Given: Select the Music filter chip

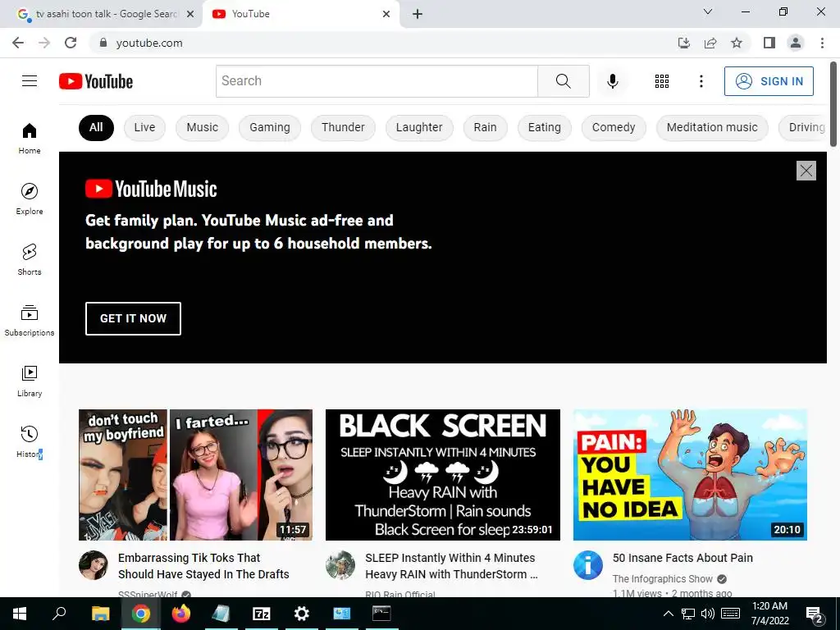Looking at the screenshot, I should 202,127.
